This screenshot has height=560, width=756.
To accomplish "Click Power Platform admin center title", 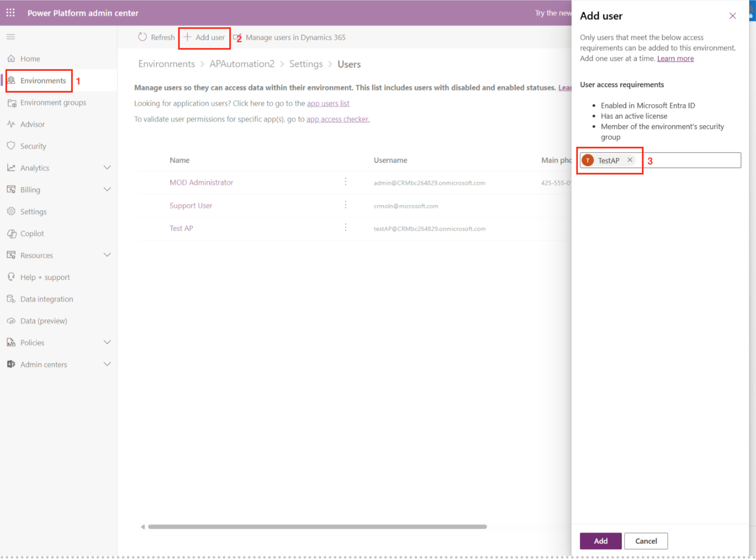I will [x=83, y=13].
